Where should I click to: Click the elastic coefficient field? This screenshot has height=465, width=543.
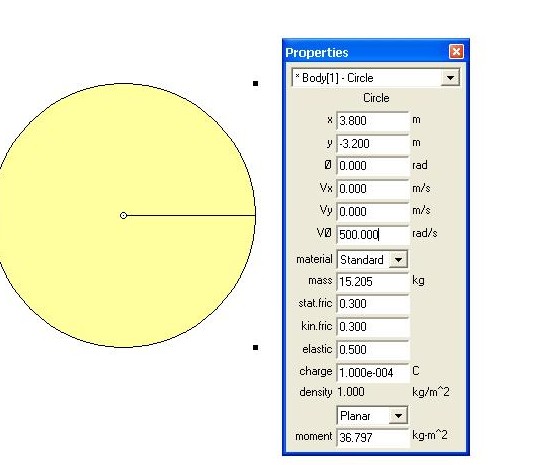pos(373,349)
